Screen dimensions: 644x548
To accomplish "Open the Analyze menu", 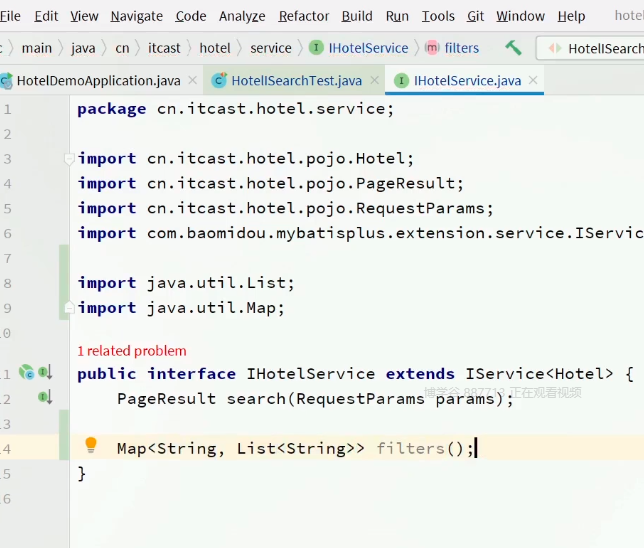I will point(242,16).
